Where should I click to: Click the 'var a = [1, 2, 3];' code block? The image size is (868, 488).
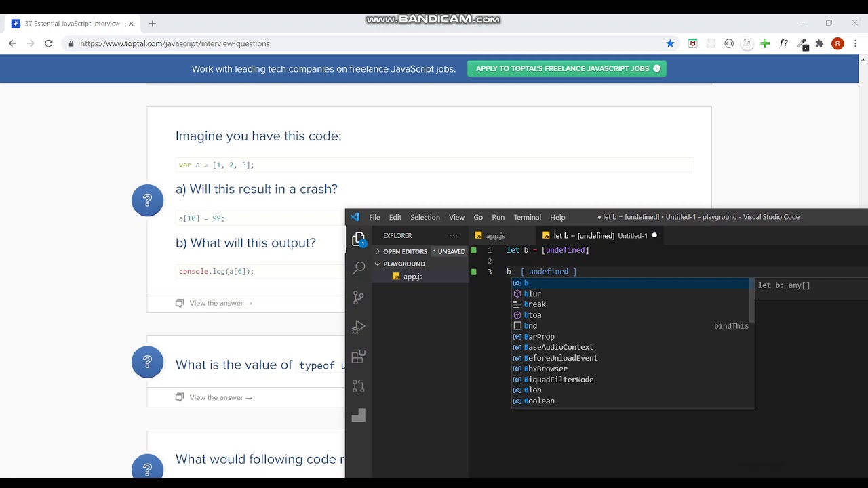point(435,165)
